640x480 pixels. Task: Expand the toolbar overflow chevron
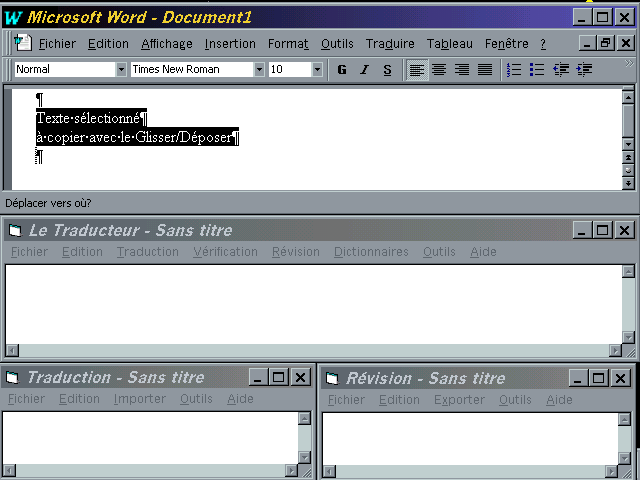(x=629, y=63)
